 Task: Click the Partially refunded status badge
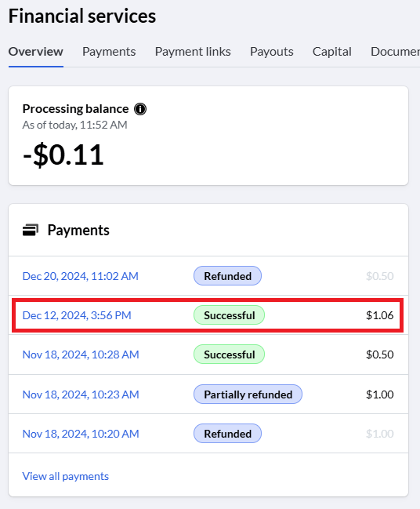tap(248, 394)
